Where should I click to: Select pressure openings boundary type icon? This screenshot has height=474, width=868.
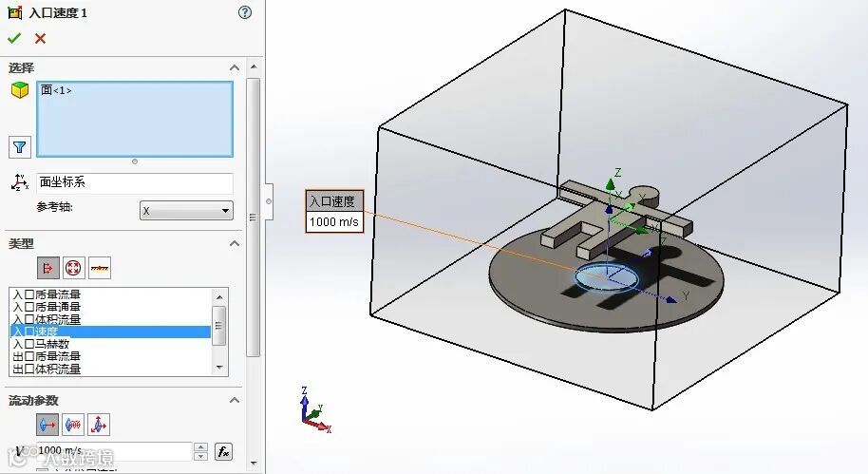point(73,268)
